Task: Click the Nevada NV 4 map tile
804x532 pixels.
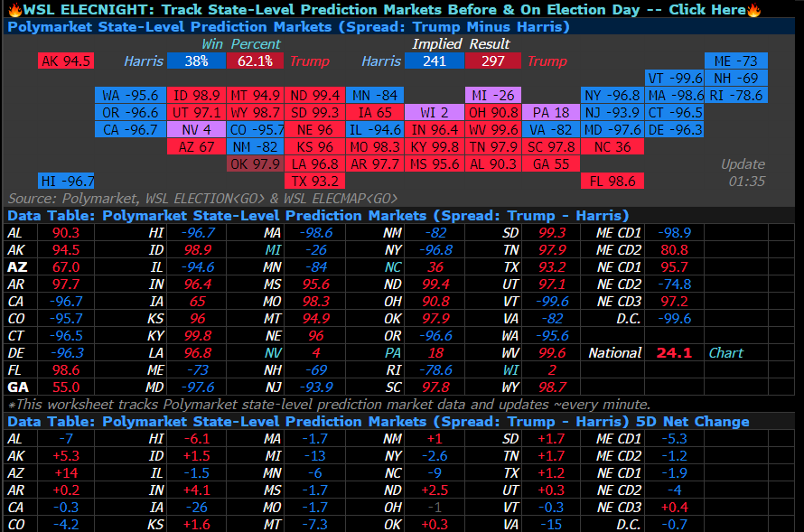Action: [x=196, y=130]
